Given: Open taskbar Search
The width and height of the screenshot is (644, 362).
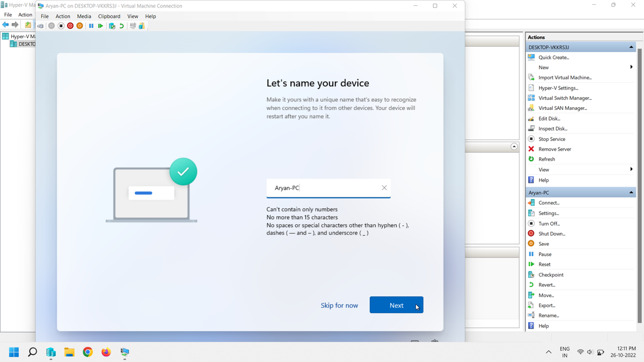Looking at the screenshot, I should [32, 352].
